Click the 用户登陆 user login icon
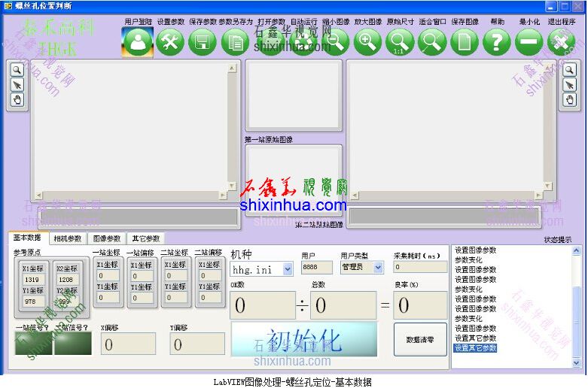 pos(138,42)
